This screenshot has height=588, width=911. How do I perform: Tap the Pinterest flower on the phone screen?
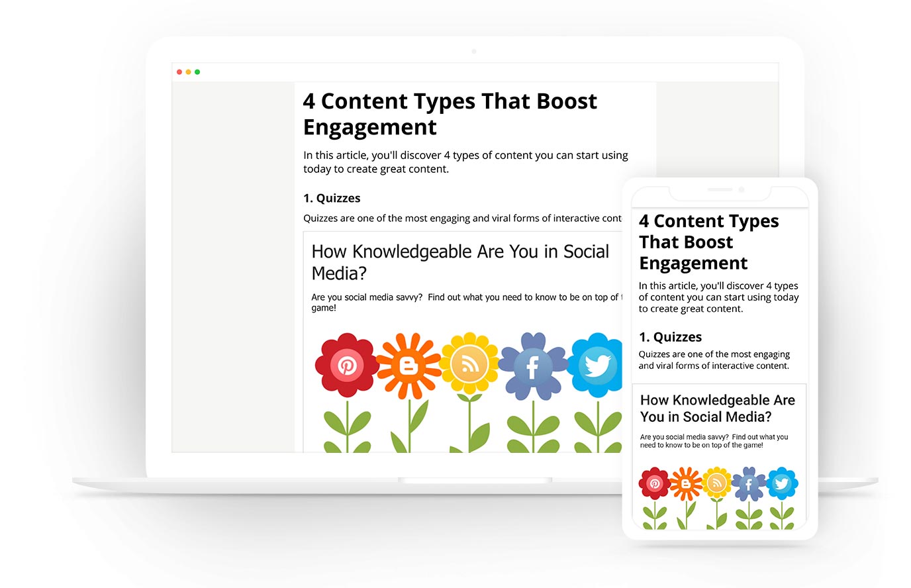tap(655, 483)
